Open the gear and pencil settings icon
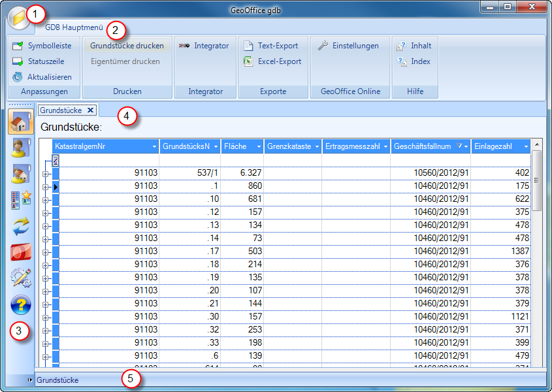The height and width of the screenshot is (392, 552). click(x=21, y=278)
